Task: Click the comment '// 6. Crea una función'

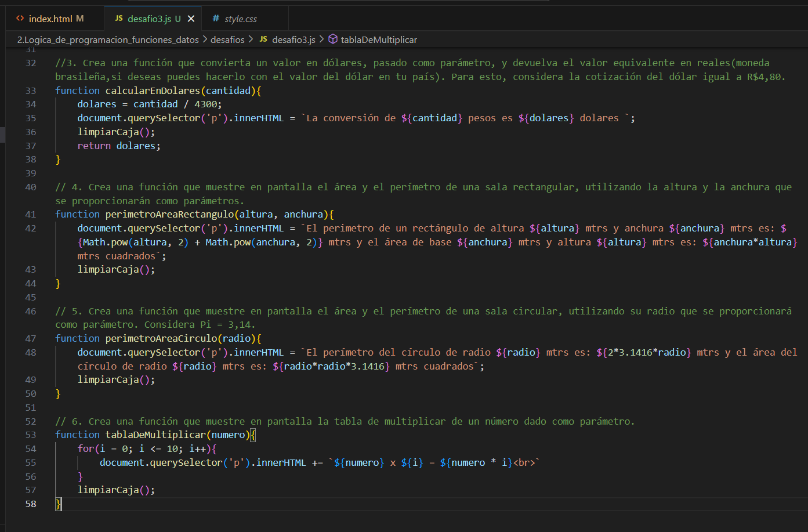Action: 345,421
